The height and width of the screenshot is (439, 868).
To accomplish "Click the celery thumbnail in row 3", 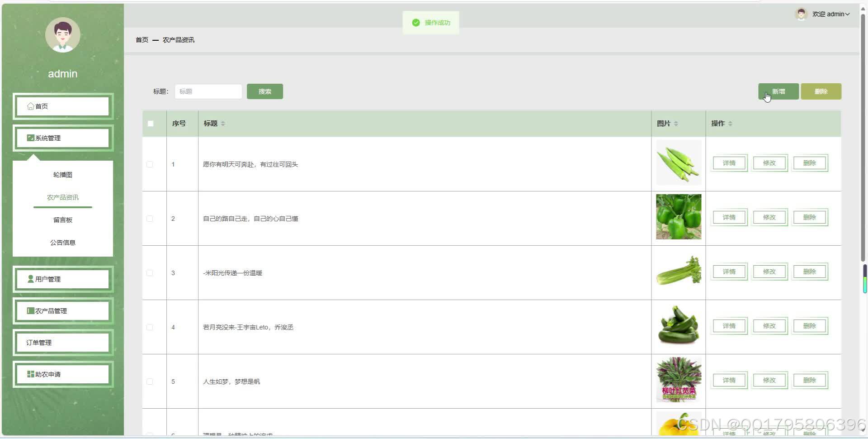I will coord(679,271).
